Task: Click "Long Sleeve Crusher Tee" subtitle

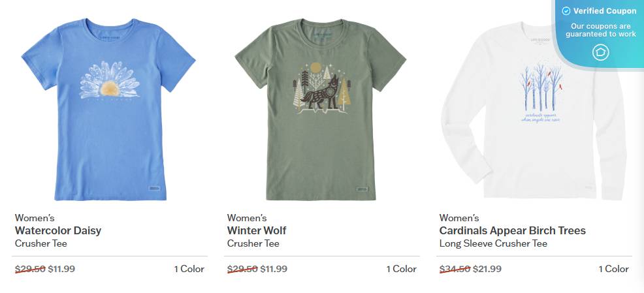Action: click(x=493, y=243)
